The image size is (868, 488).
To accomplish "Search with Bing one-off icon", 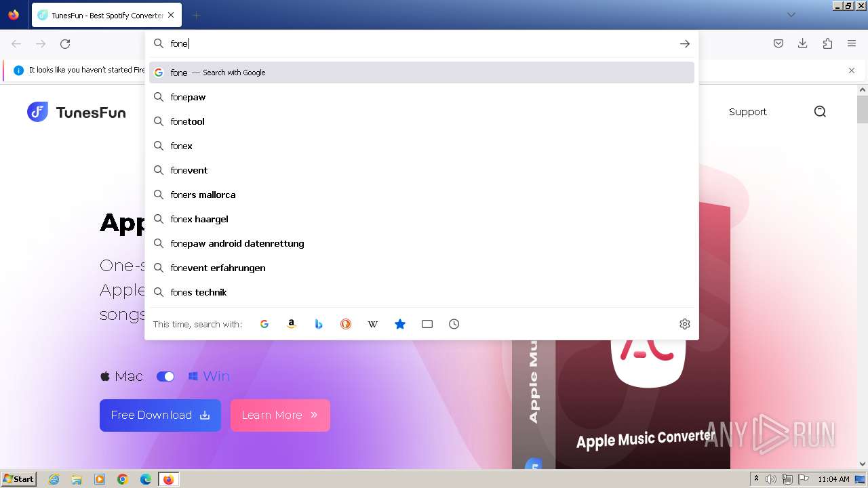I will (319, 324).
